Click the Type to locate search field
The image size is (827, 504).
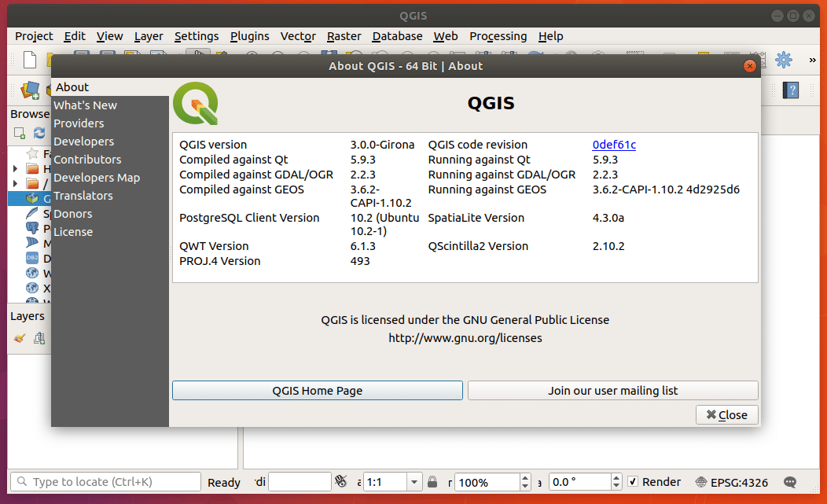105,482
